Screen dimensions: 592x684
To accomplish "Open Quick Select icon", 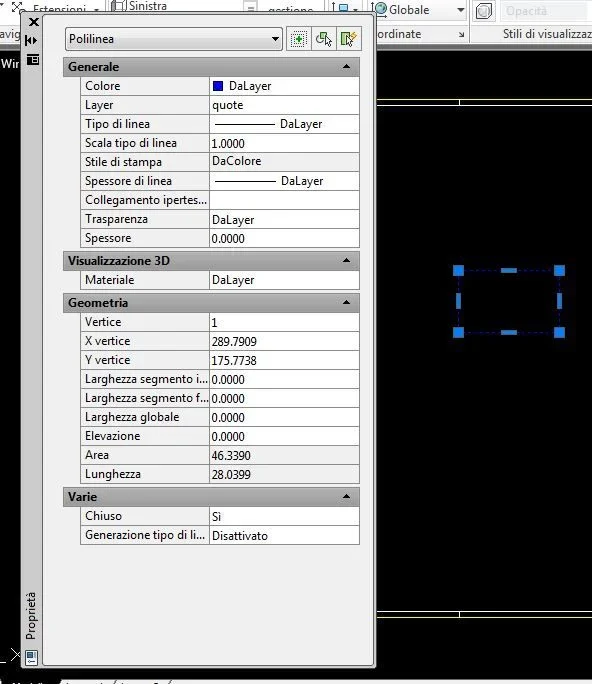I will 348,39.
